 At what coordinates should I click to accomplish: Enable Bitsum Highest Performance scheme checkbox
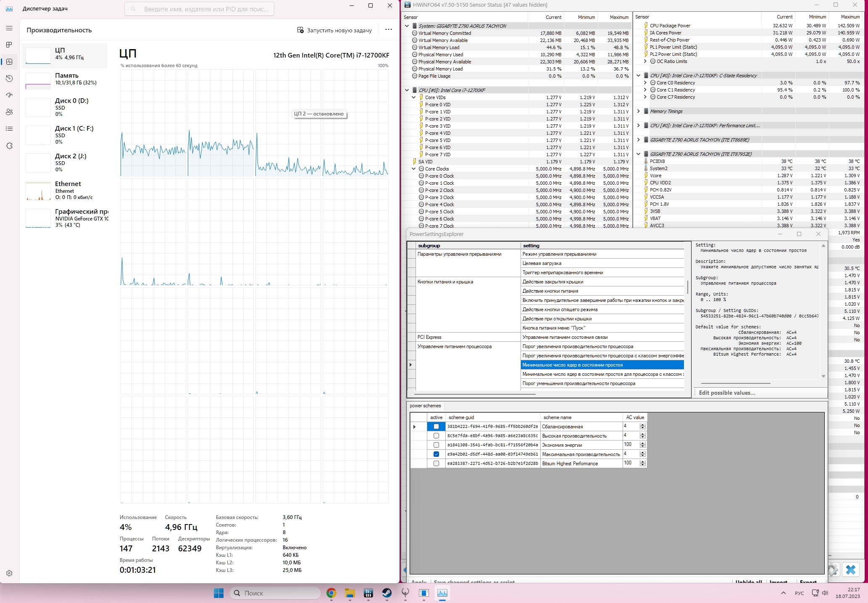click(x=436, y=464)
